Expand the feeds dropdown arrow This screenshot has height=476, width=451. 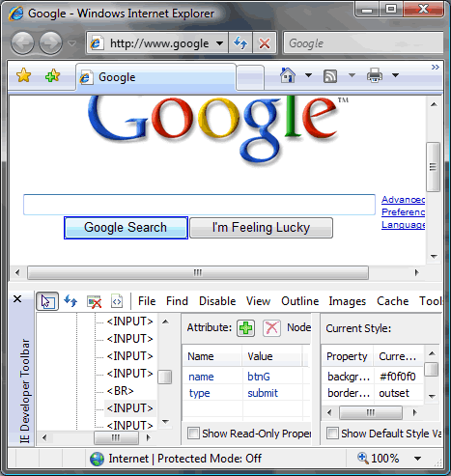[x=352, y=75]
